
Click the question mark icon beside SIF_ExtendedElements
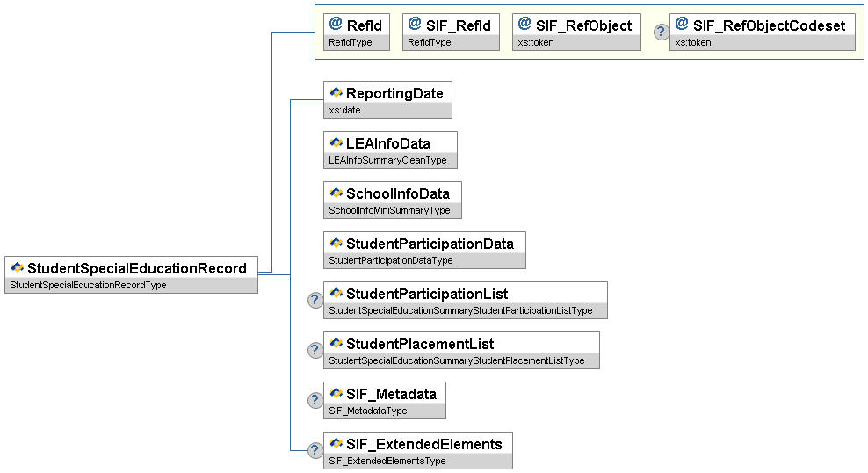(x=315, y=451)
